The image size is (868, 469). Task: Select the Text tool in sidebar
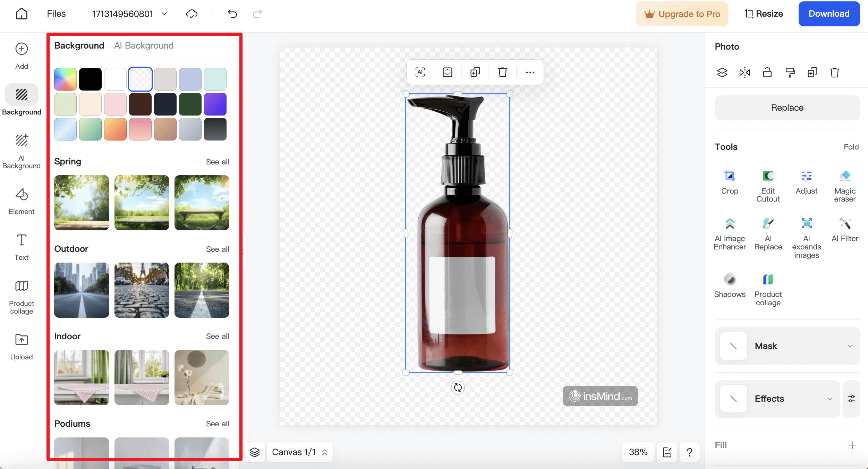(x=22, y=247)
